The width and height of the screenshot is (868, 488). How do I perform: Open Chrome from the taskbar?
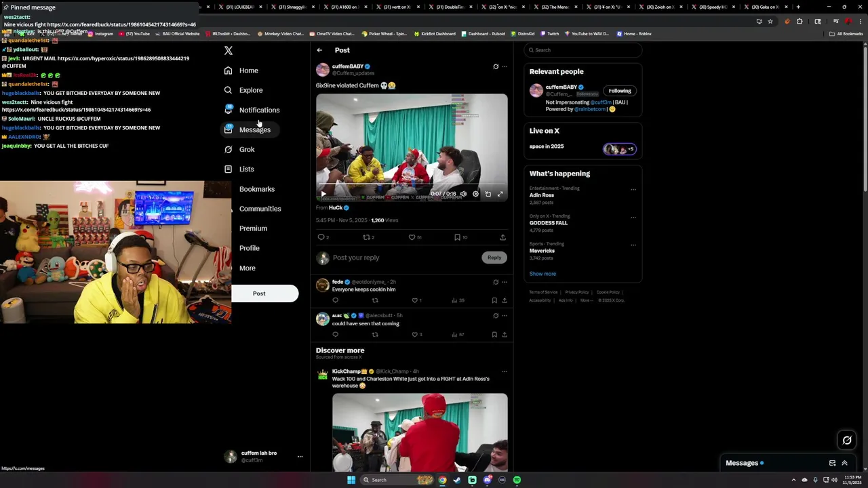pyautogui.click(x=443, y=480)
